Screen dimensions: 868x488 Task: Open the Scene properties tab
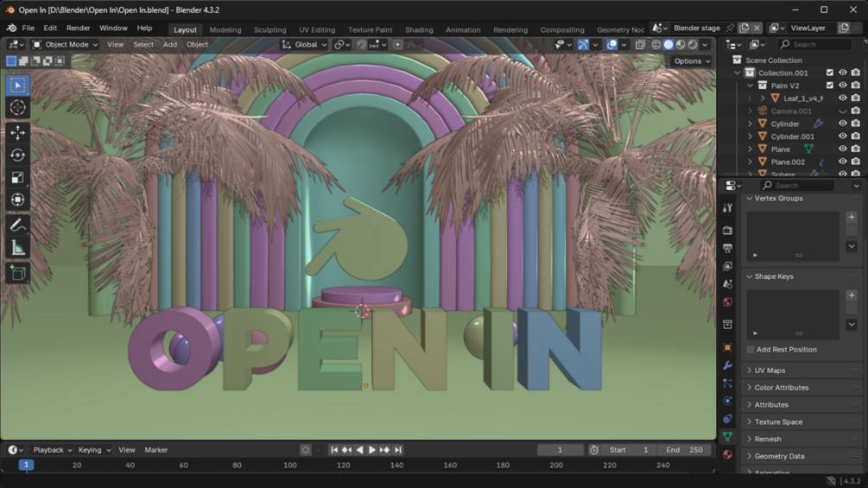[728, 283]
